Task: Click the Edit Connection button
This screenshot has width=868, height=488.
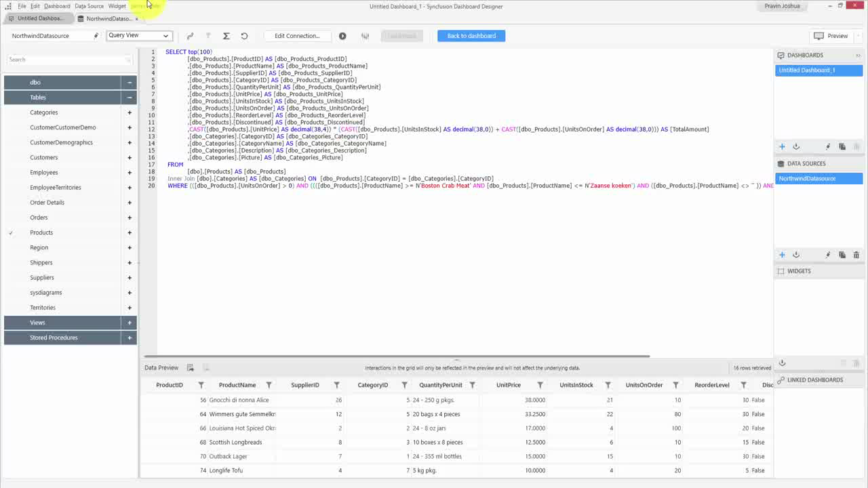Action: coord(297,36)
